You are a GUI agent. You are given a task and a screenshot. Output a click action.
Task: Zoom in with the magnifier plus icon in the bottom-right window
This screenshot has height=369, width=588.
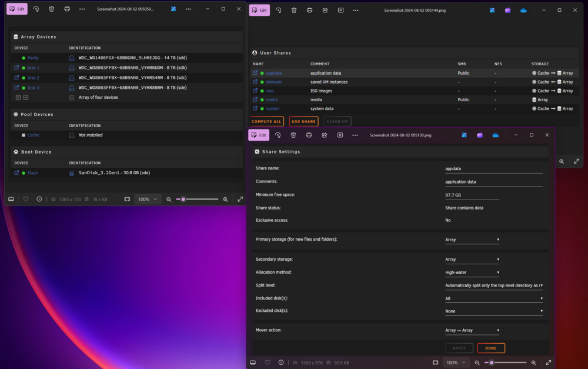(534, 363)
